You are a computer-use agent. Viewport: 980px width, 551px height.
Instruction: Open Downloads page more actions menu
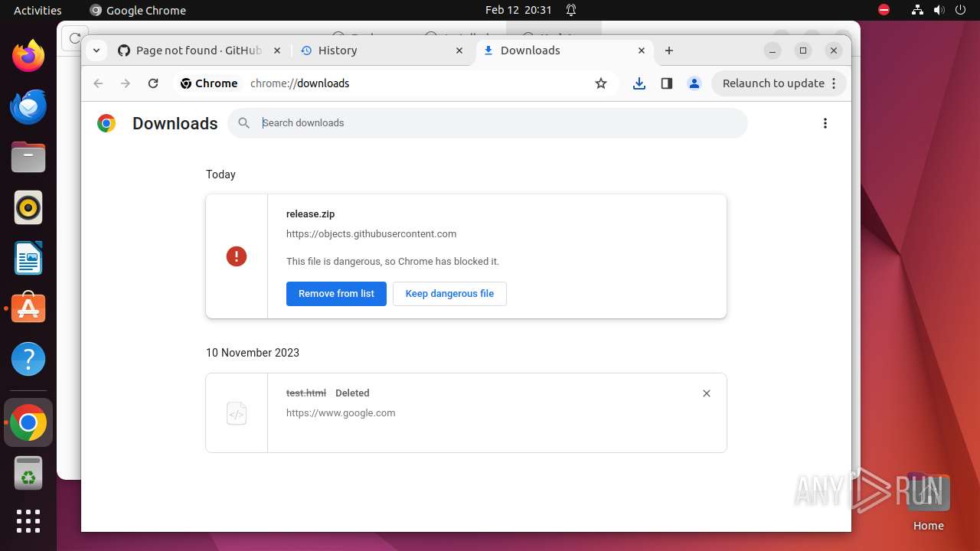coord(825,123)
